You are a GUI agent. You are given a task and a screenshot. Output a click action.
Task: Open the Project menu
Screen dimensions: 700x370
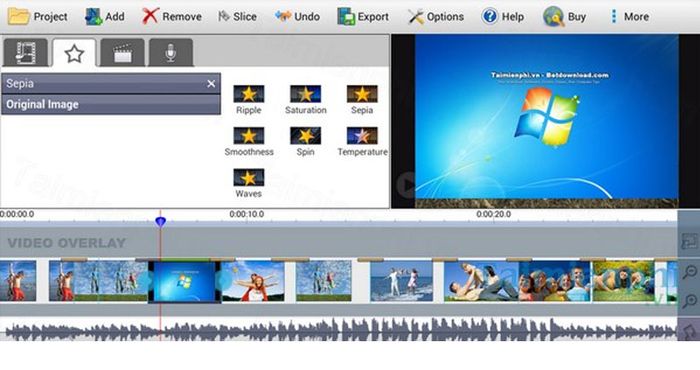38,17
